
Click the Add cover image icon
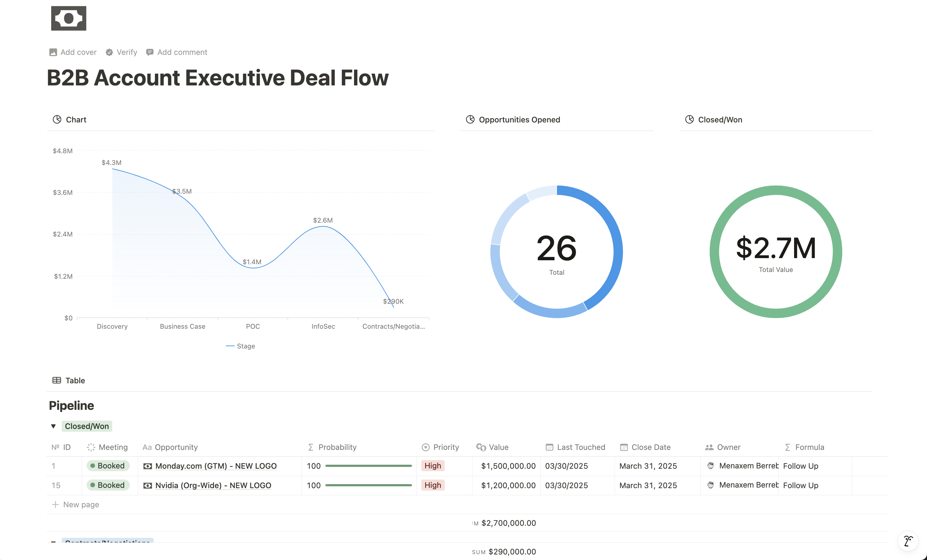point(53,52)
